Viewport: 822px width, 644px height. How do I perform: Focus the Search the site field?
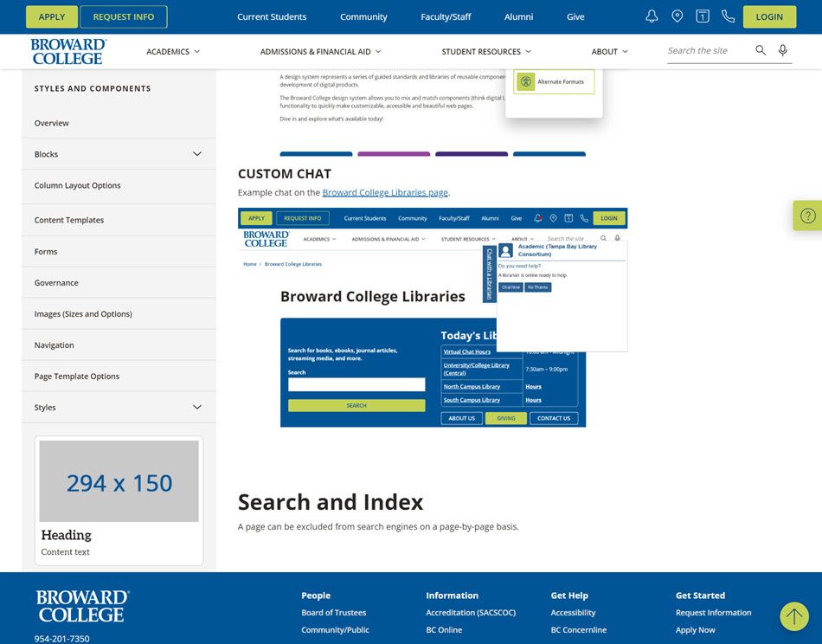708,51
